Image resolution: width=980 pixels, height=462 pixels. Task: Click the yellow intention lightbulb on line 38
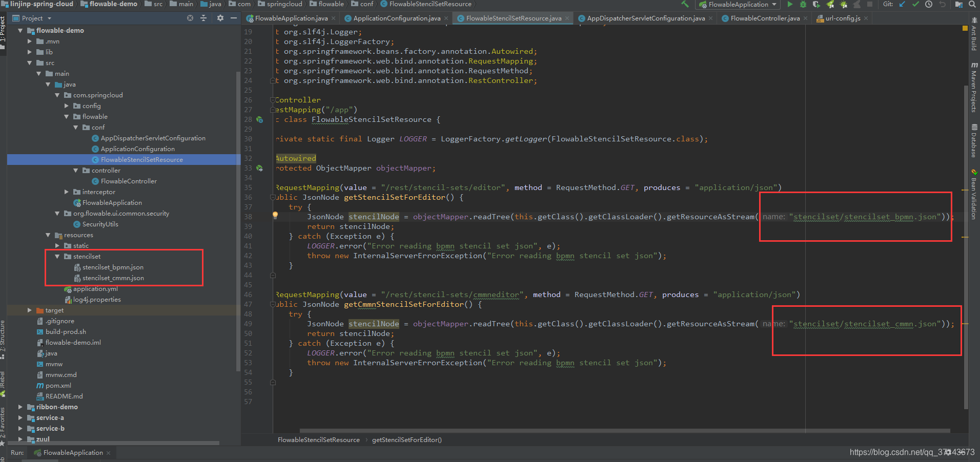click(275, 215)
